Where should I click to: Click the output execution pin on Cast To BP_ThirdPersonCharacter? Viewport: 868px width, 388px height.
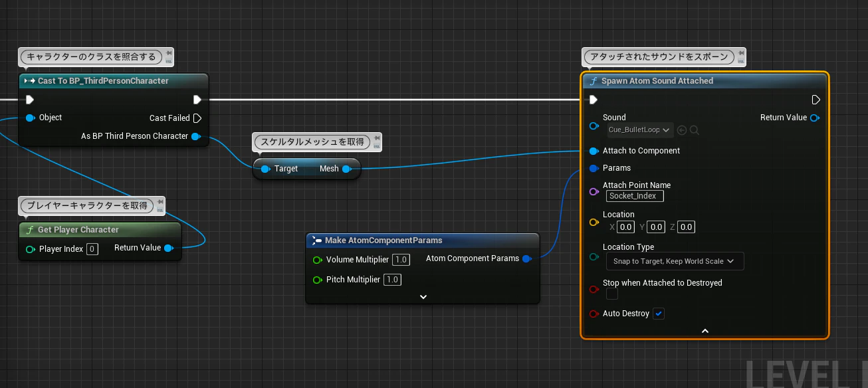tap(197, 100)
